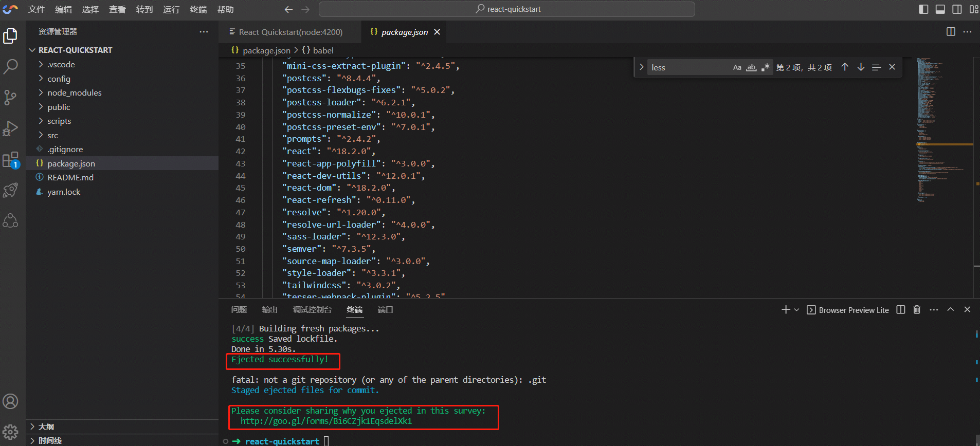
Task: Switch to the 输出 panel tab
Action: 269,310
